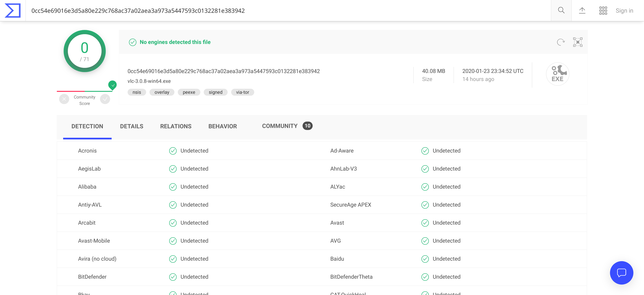This screenshot has width=644, height=295.
Task: Click the check icon in the Avast-Mobile row
Action: [x=173, y=241]
